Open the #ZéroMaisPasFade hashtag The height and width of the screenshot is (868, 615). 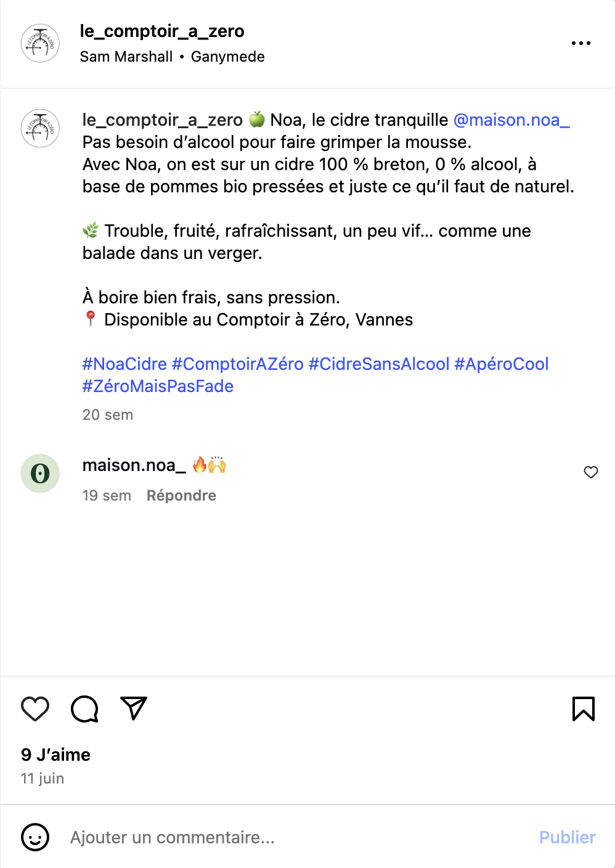pyautogui.click(x=158, y=386)
